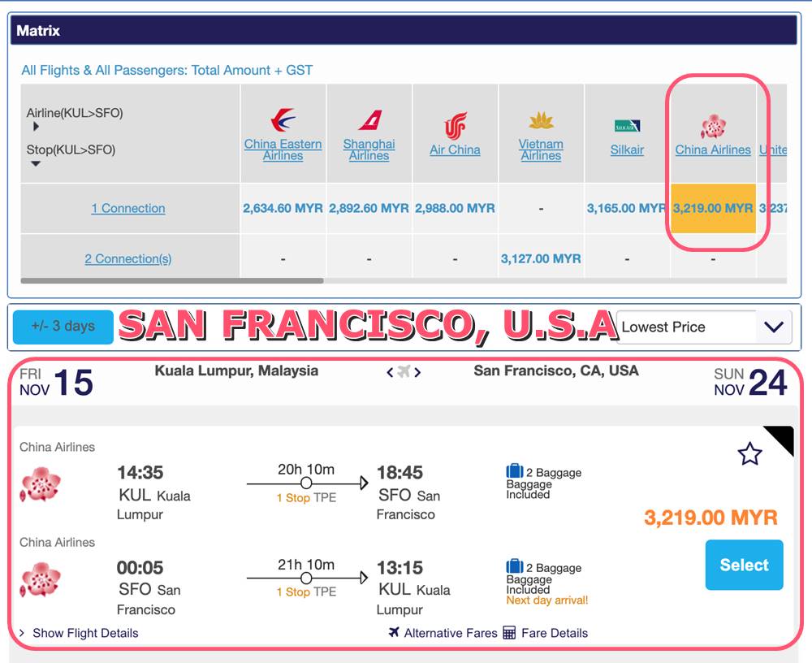Favorite this flight with the star icon
Viewport: 812px width, 663px height.
coord(749,454)
